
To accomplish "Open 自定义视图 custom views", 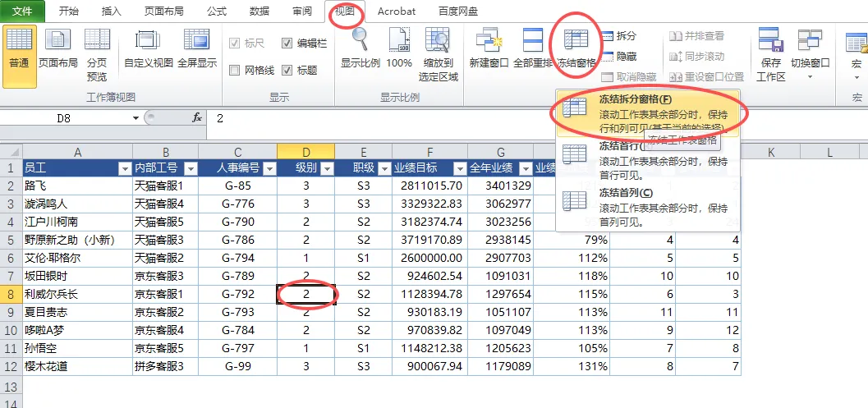I will 149,50.
